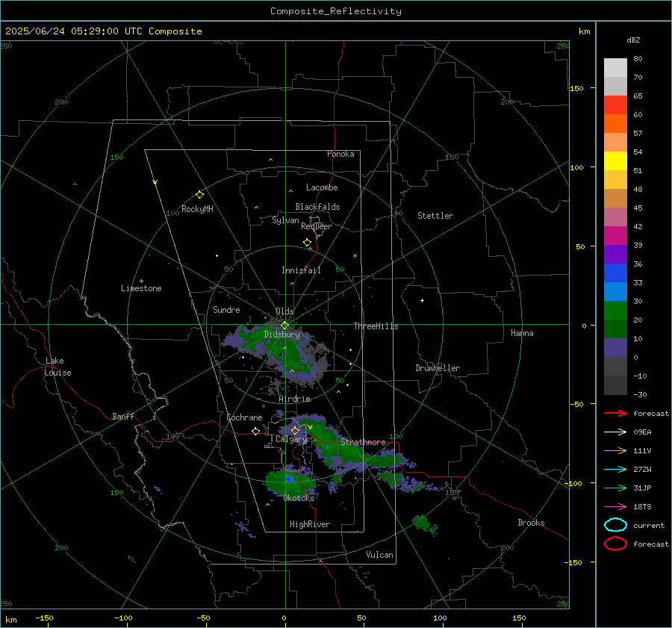Image resolution: width=672 pixels, height=628 pixels.
Task: Click the ThreeHills label
Action: point(376,326)
